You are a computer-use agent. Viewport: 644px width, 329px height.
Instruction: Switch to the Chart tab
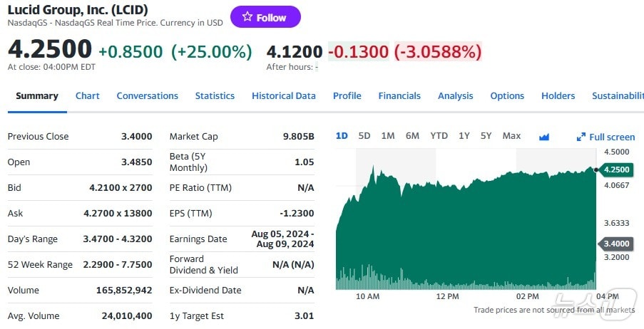[88, 96]
